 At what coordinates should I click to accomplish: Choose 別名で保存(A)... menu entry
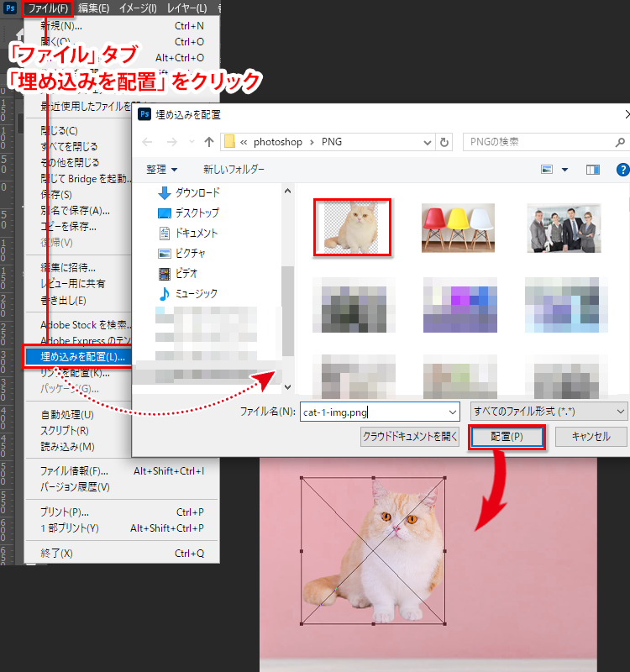(x=79, y=211)
